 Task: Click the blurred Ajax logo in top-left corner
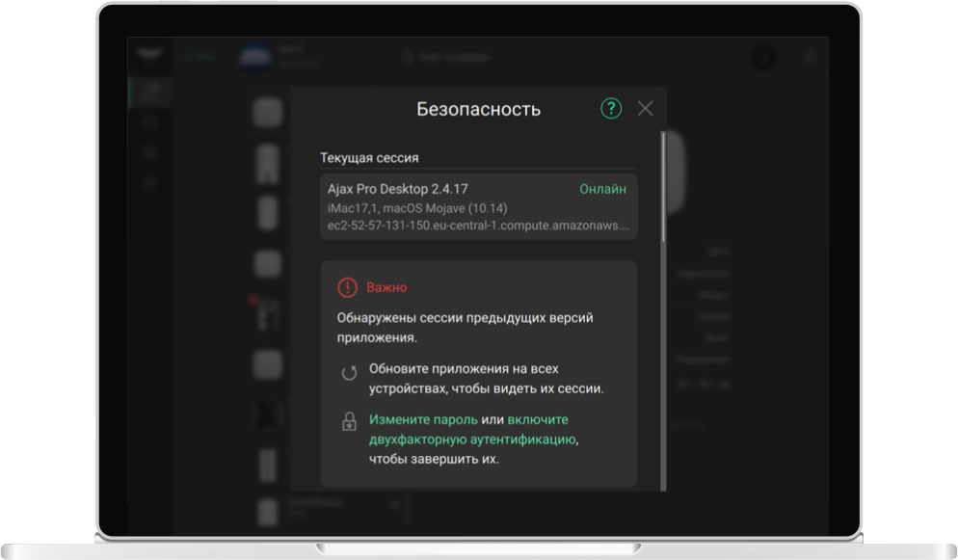click(148, 56)
